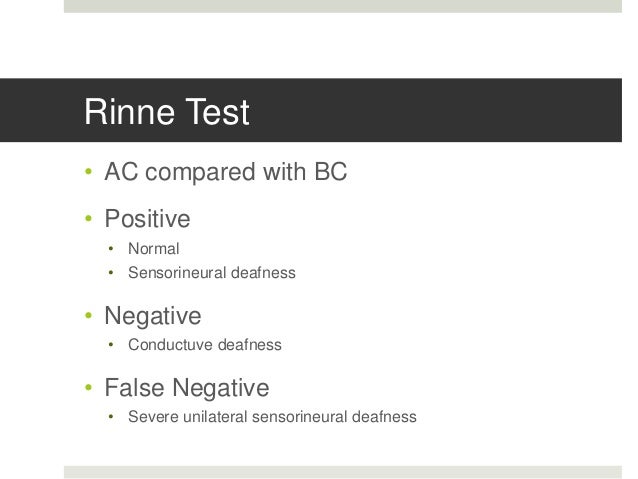Select Severe unilateral sensorineural deafness text
The width and height of the screenshot is (638, 479).
click(x=272, y=417)
